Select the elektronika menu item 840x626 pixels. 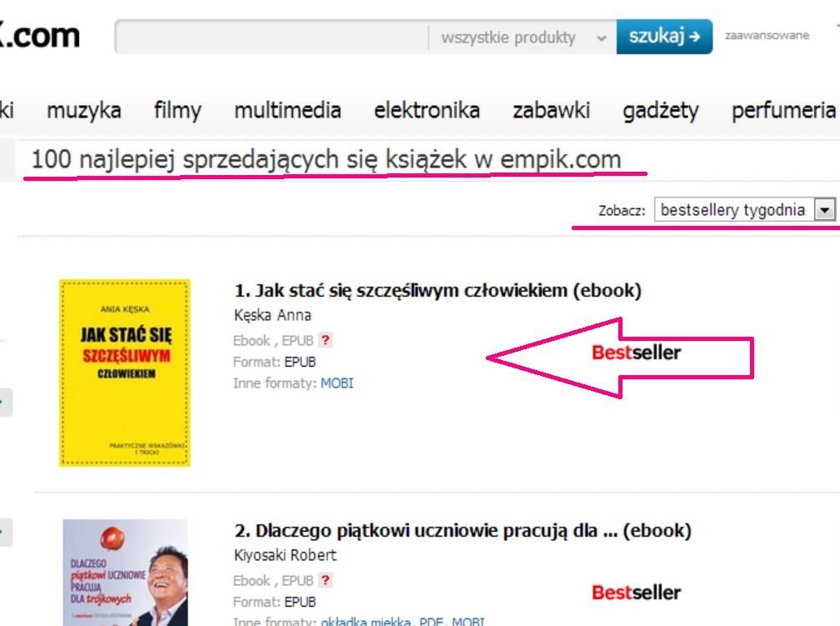coord(427,110)
